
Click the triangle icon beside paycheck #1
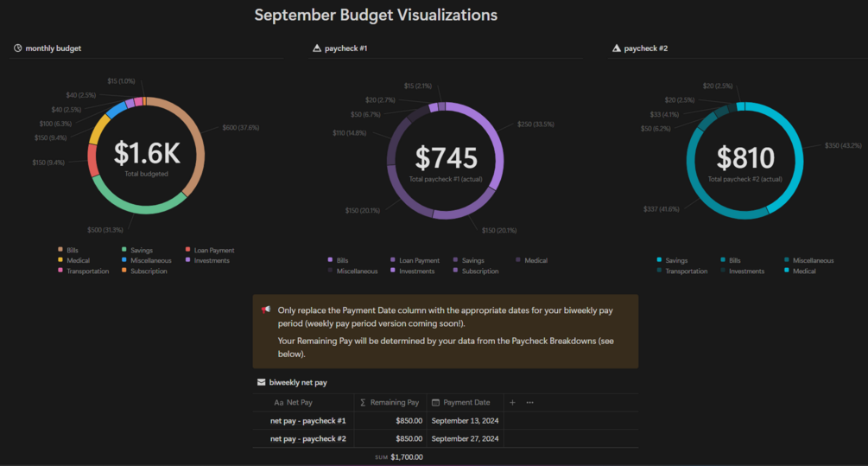(x=317, y=48)
